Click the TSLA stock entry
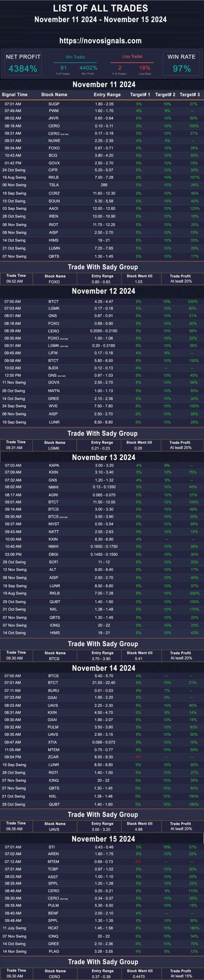The height and width of the screenshot is (980, 204). click(54, 185)
